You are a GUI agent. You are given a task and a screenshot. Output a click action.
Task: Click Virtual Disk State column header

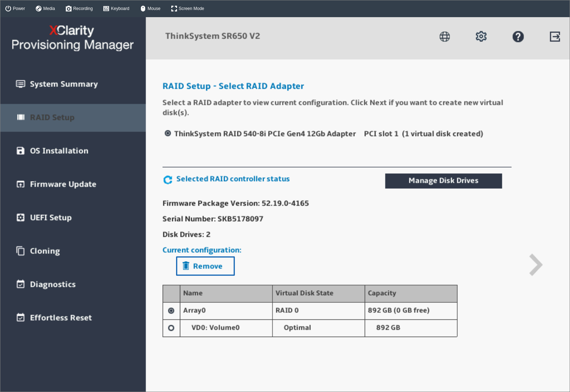319,293
